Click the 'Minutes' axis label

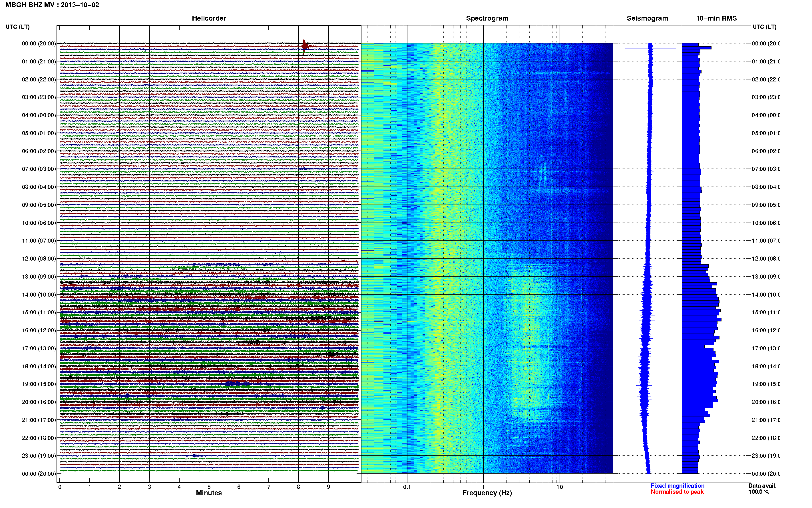point(209,493)
